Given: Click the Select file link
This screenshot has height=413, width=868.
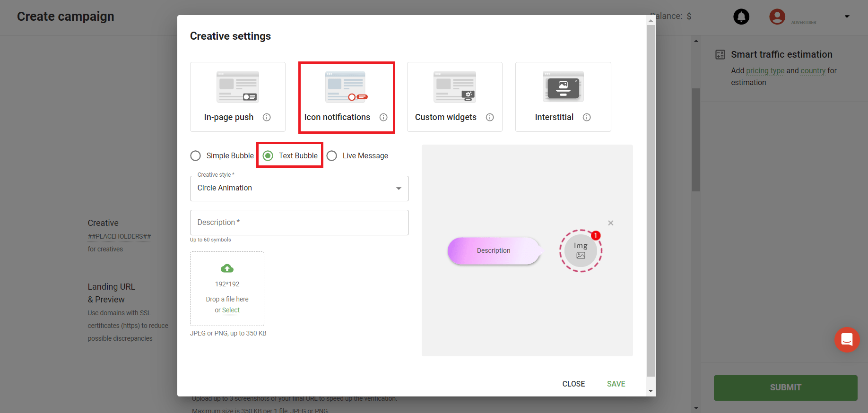Looking at the screenshot, I should point(231,310).
